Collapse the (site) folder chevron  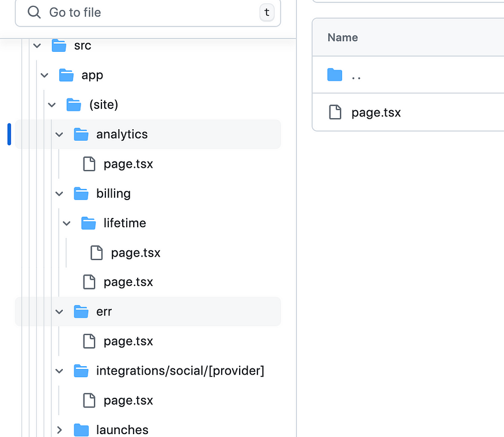pos(52,105)
